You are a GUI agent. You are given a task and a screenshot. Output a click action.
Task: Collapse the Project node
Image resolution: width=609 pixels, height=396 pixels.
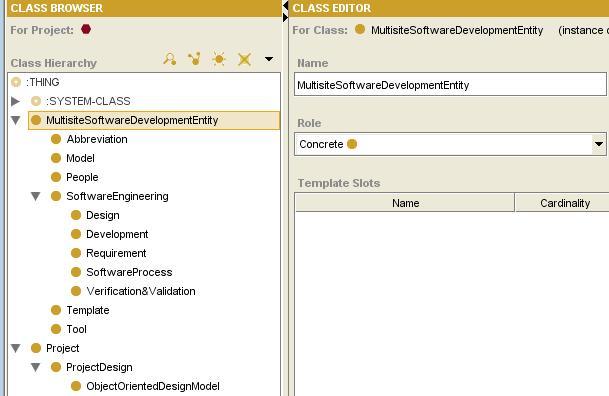16,348
